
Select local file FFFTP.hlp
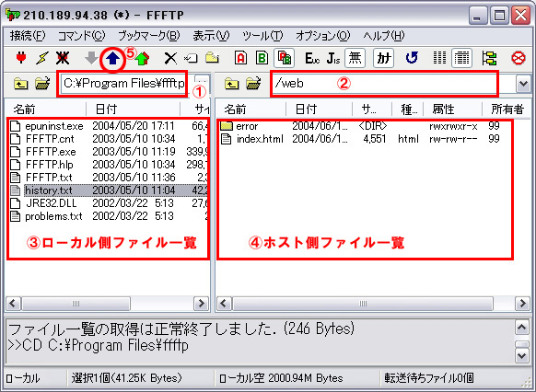50,165
